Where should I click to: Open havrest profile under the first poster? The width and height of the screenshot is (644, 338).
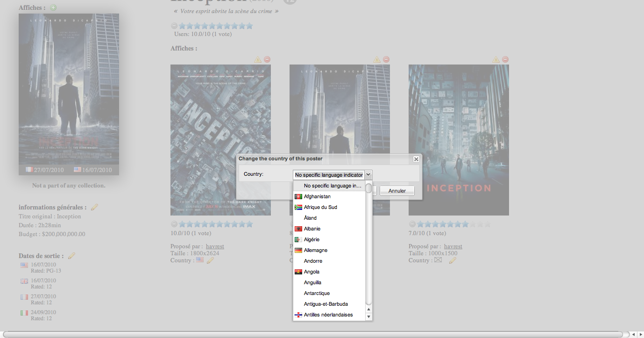click(x=215, y=246)
